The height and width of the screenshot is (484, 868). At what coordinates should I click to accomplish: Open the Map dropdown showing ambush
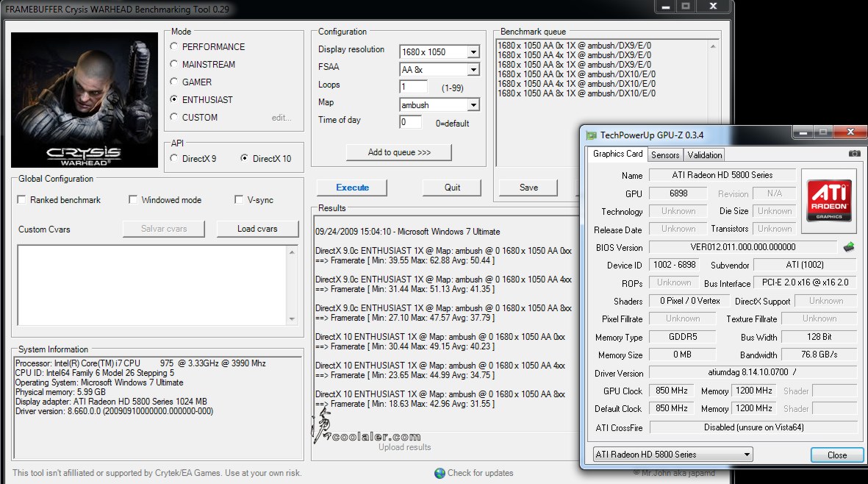(473, 105)
